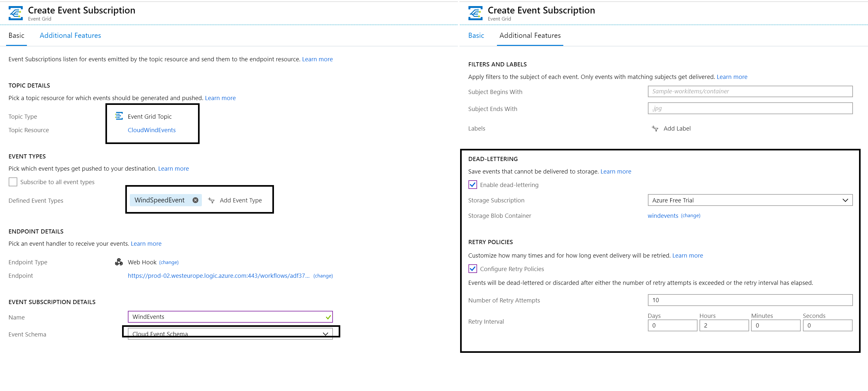Click the Event Grid Topic icon
Image resolution: width=868 pixels, height=391 pixels.
(119, 116)
